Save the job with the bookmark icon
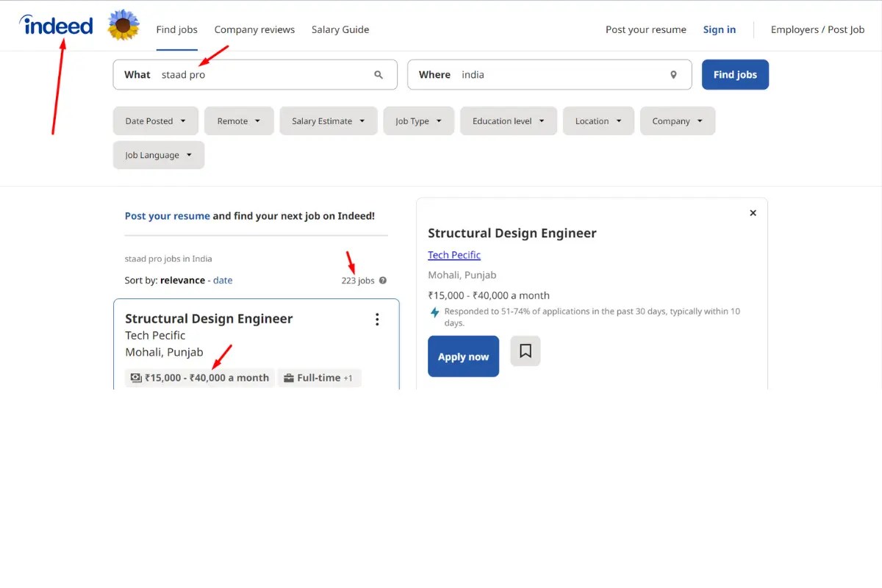 point(526,351)
